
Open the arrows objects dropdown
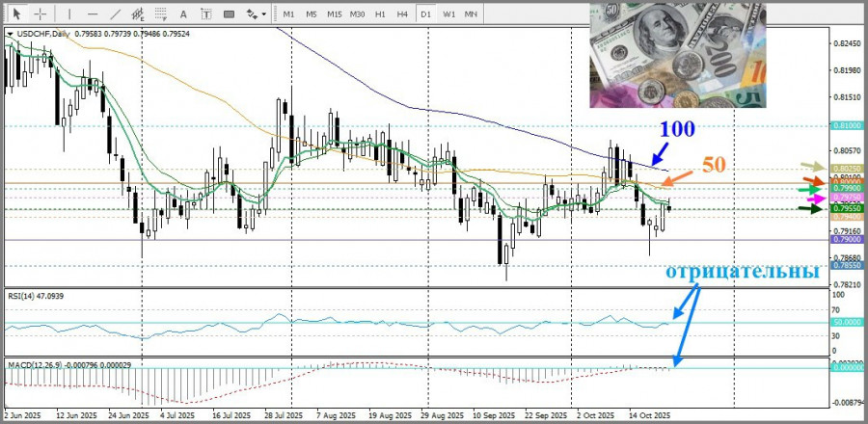click(x=256, y=14)
